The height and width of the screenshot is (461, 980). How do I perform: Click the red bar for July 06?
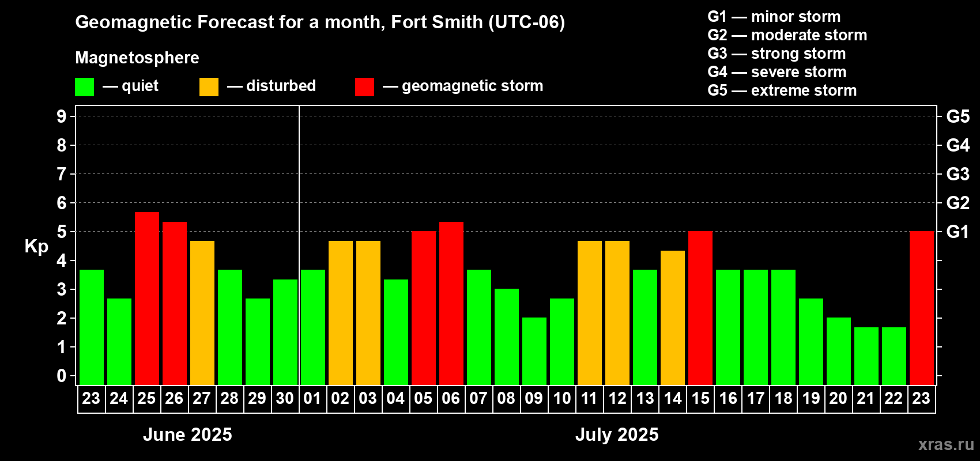click(451, 303)
